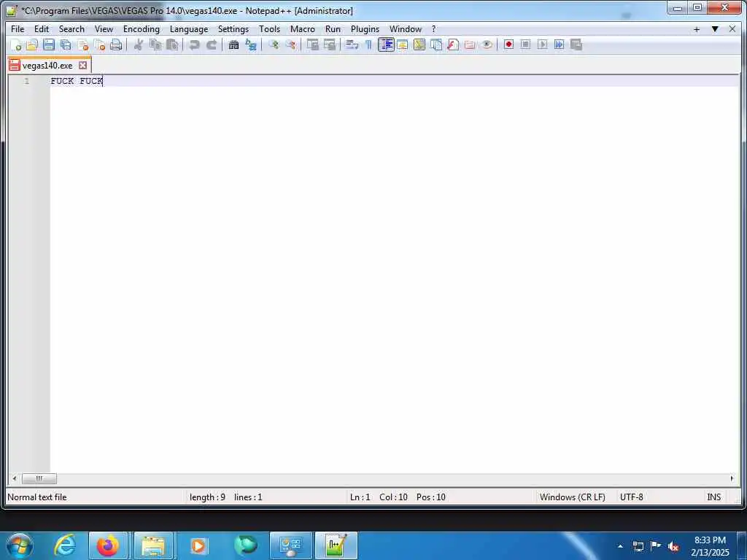Screen dimensions: 747x560
Task: Click the Redo toolbar icon
Action: 212,44
